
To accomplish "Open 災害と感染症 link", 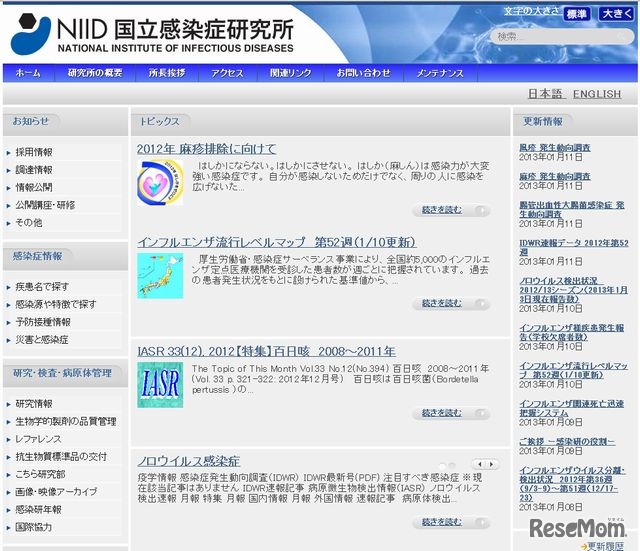I will [42, 340].
